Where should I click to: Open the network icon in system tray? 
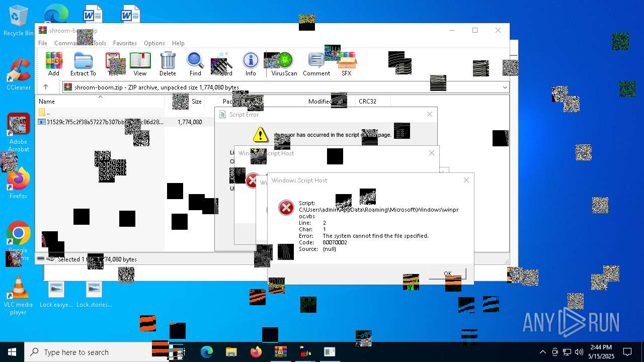coord(567,352)
